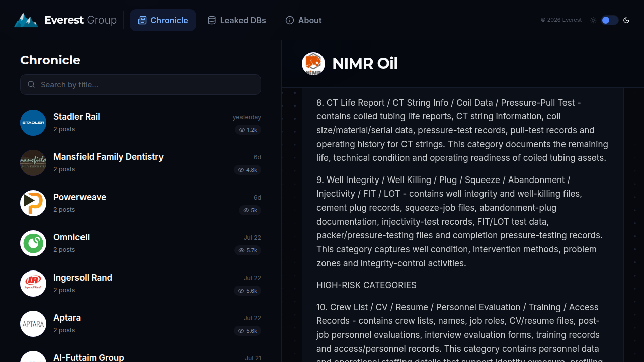Click the 'Jul 22' date on Aptara row
644x362 pixels.
(x=252, y=318)
